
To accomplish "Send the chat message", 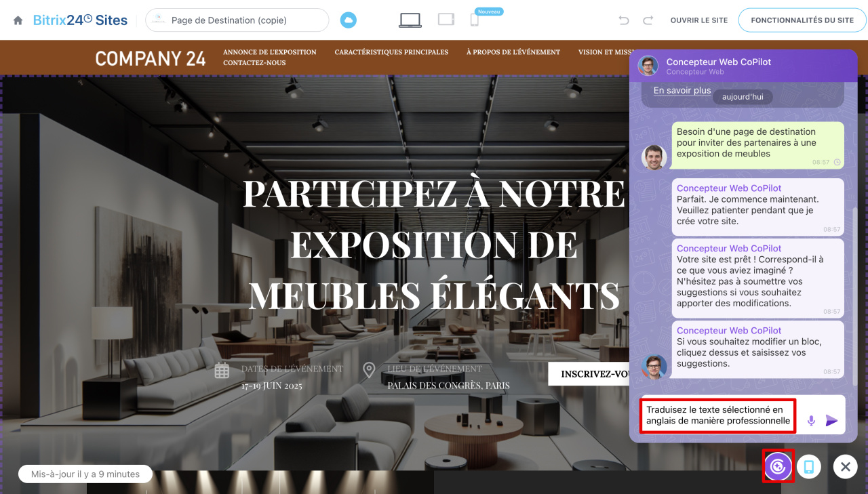I will pyautogui.click(x=832, y=421).
